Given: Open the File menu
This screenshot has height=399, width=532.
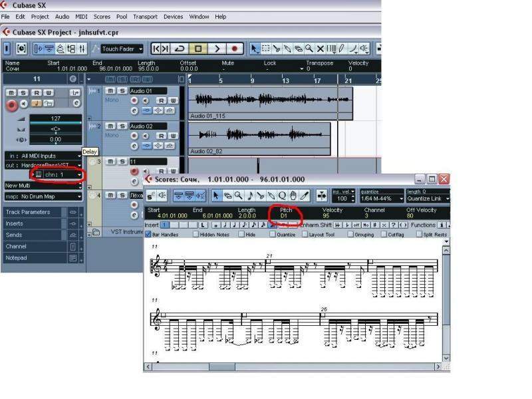Looking at the screenshot, I should 5,17.
